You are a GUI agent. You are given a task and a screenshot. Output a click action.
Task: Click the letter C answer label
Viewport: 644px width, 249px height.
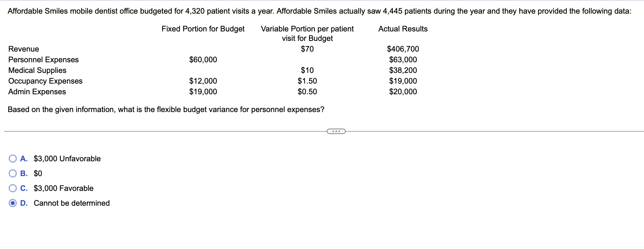[x=24, y=188]
